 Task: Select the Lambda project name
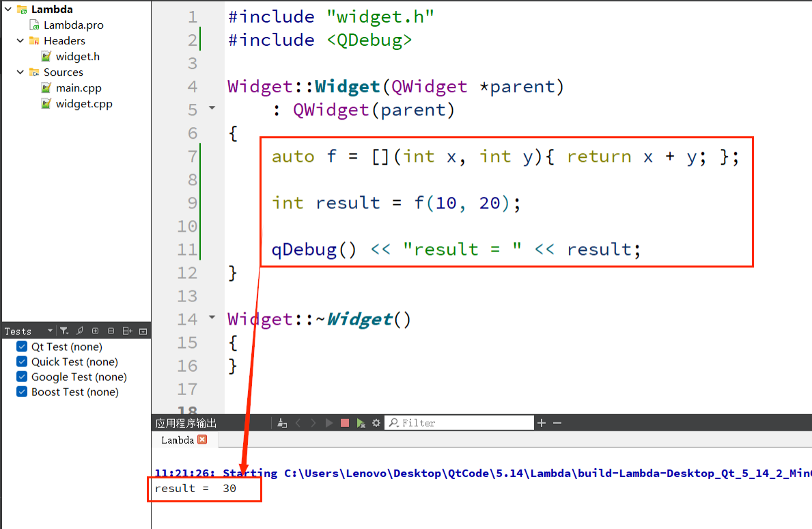[52, 10]
